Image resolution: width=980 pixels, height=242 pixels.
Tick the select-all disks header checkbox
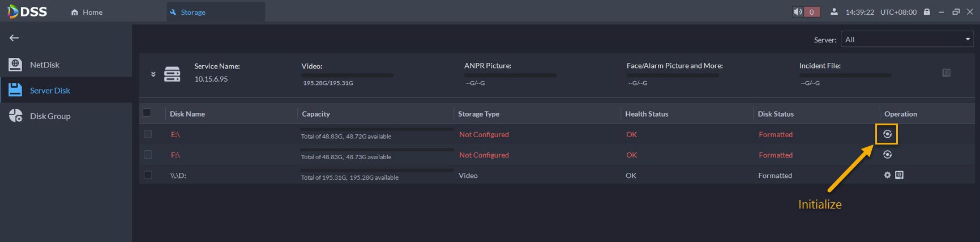point(147,113)
